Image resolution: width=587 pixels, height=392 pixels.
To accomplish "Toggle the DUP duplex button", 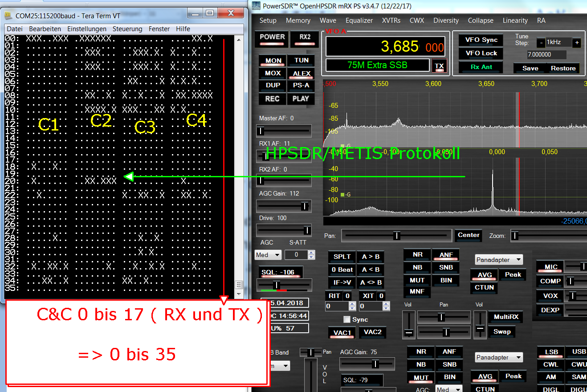I will (x=273, y=86).
